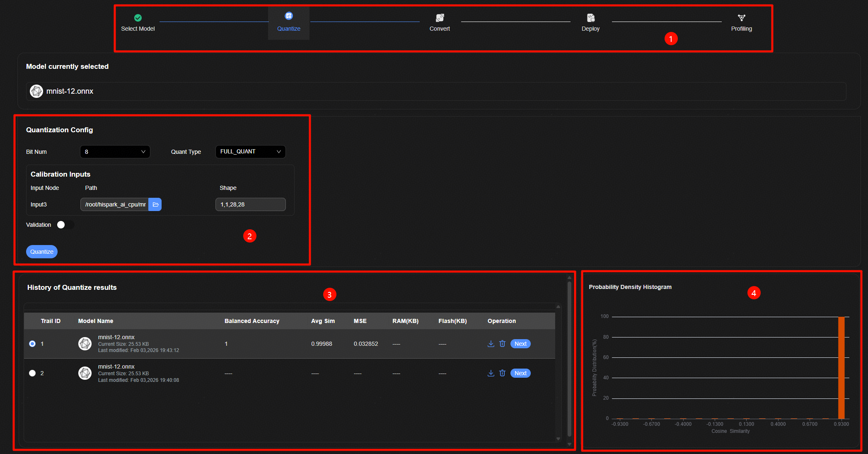This screenshot has height=454, width=868.
Task: Click the Convert step icon
Action: tap(440, 18)
